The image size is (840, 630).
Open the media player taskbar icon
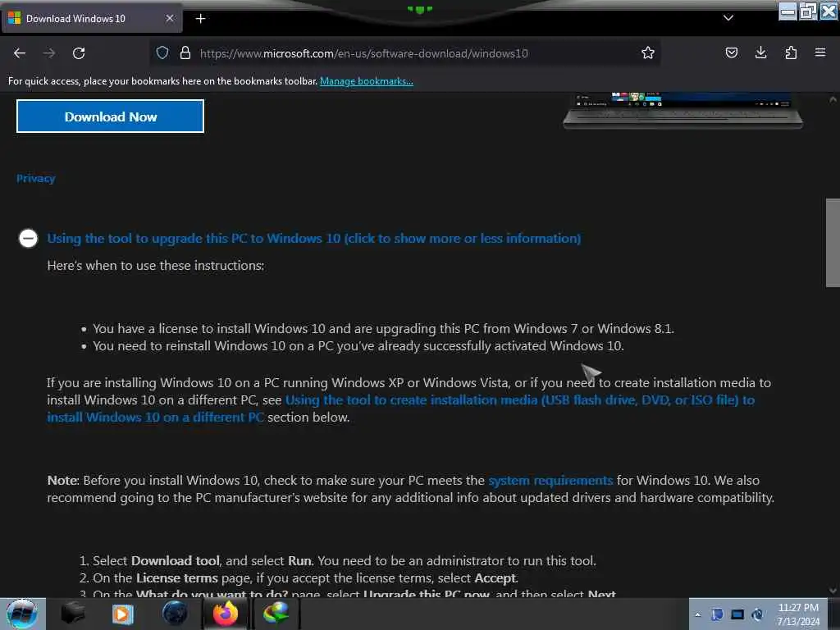122,614
